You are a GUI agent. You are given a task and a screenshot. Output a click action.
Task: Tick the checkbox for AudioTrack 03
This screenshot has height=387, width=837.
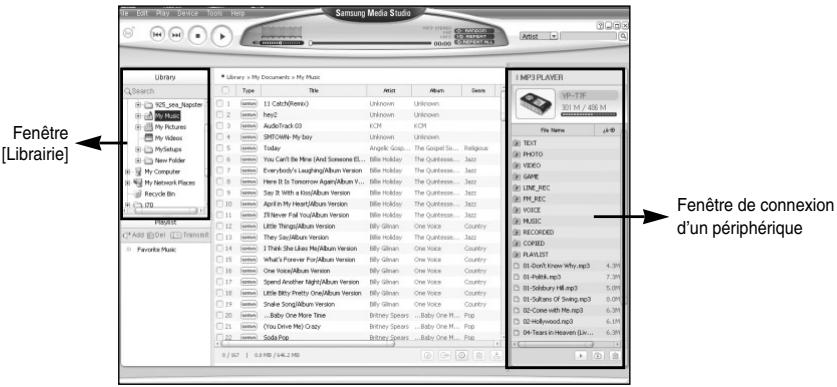[x=219, y=125]
